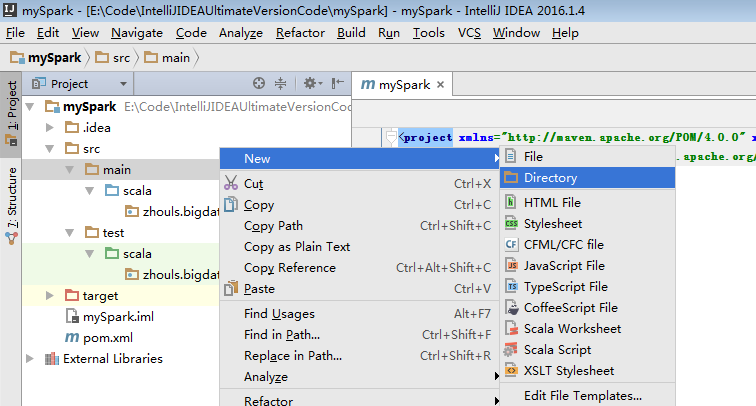
Task: Select Replace in Path option
Action: [x=360, y=356]
